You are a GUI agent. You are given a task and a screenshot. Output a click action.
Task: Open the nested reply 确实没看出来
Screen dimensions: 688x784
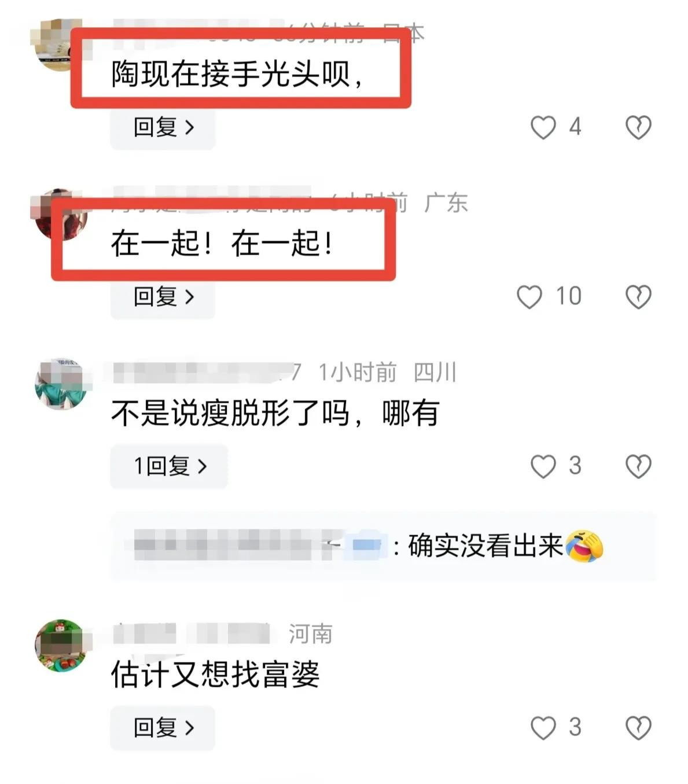pyautogui.click(x=383, y=546)
